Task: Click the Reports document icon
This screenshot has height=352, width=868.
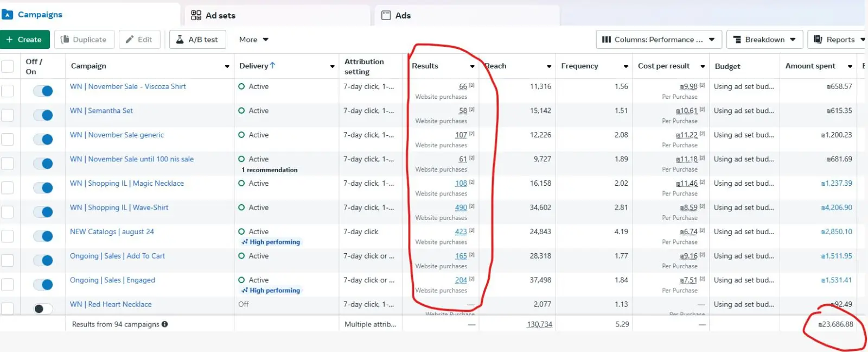Action: (x=818, y=40)
